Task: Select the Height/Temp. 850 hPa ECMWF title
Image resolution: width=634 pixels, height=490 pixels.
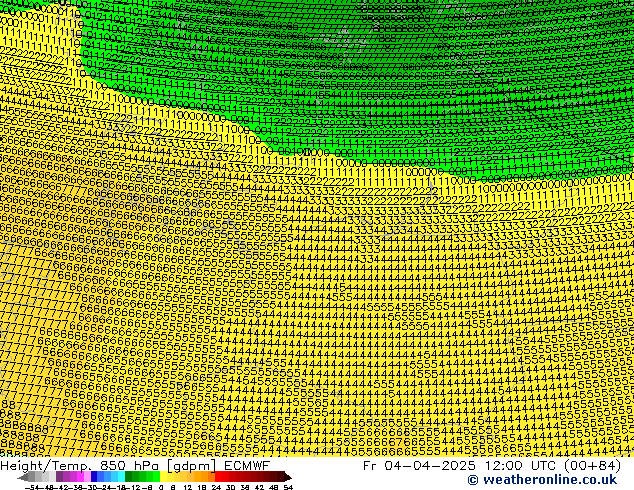Action: [x=135, y=465]
